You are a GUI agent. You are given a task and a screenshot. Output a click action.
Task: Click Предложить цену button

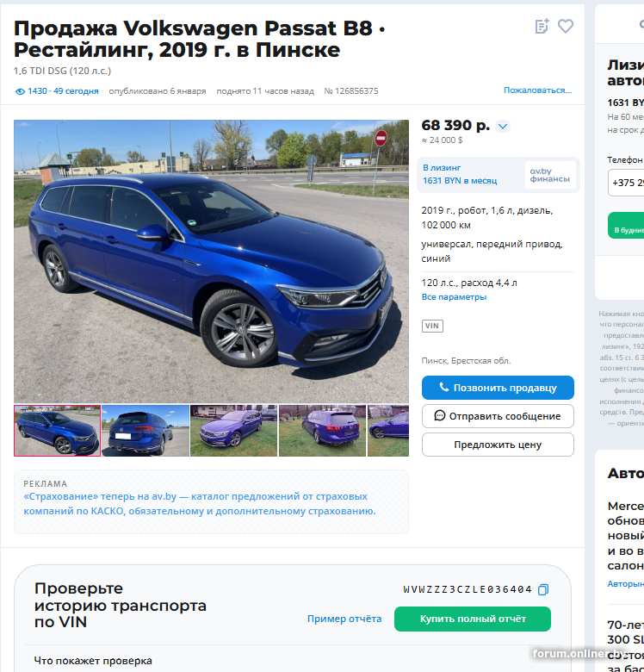coord(498,445)
